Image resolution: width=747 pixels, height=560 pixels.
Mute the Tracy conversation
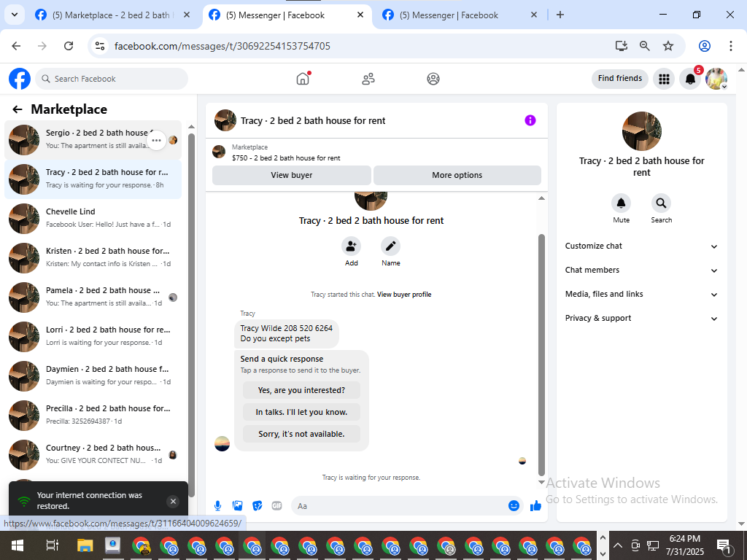(x=622, y=203)
